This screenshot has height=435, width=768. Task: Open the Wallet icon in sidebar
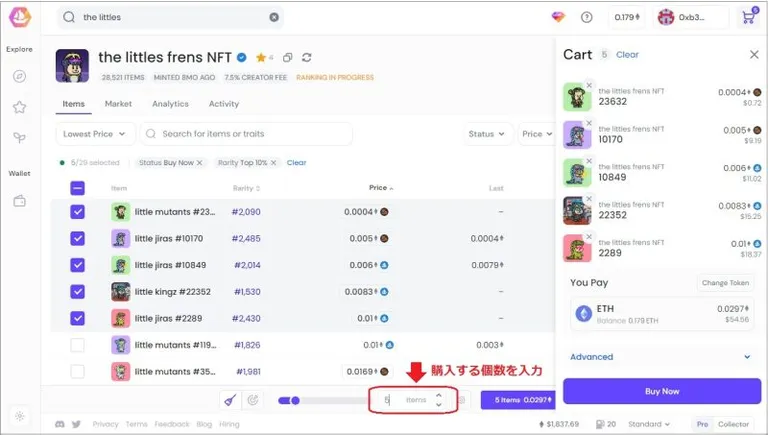[x=20, y=201]
